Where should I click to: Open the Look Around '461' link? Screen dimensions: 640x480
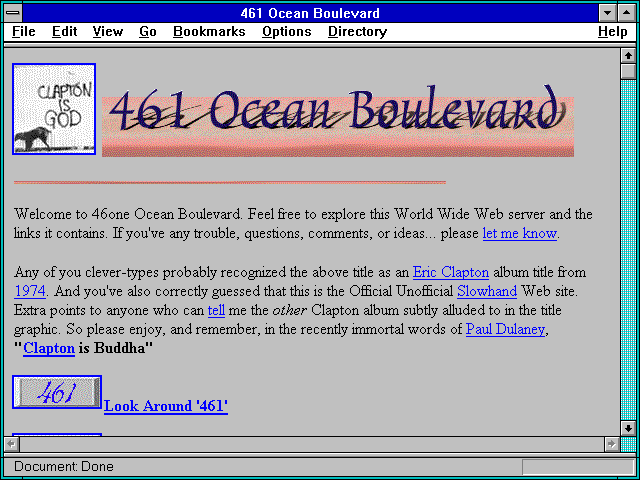166,406
